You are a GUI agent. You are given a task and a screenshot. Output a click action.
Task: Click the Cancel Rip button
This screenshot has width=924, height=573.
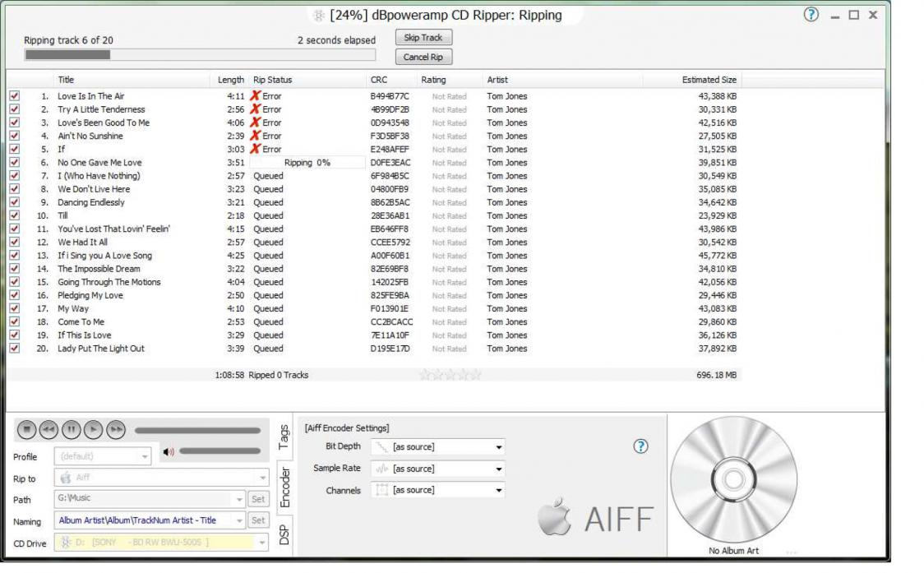click(x=423, y=58)
